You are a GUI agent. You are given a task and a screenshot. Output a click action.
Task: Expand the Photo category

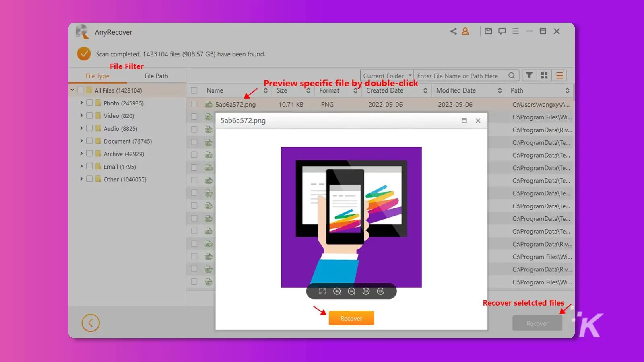(81, 103)
